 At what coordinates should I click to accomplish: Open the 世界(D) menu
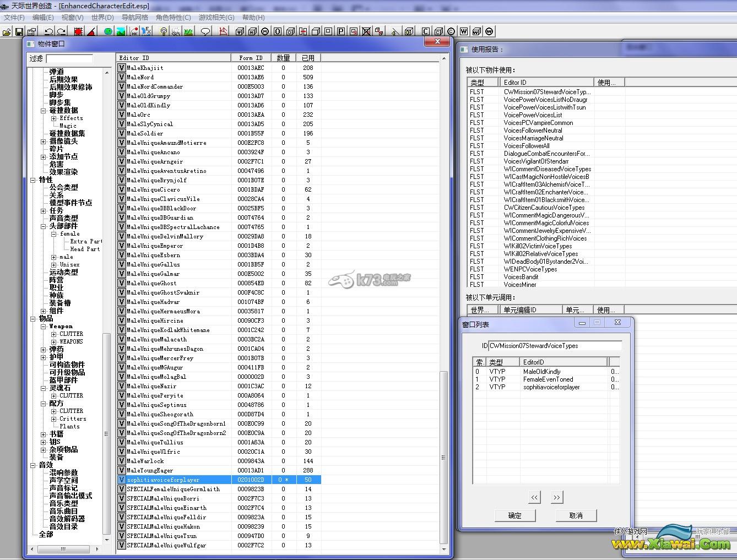click(102, 18)
